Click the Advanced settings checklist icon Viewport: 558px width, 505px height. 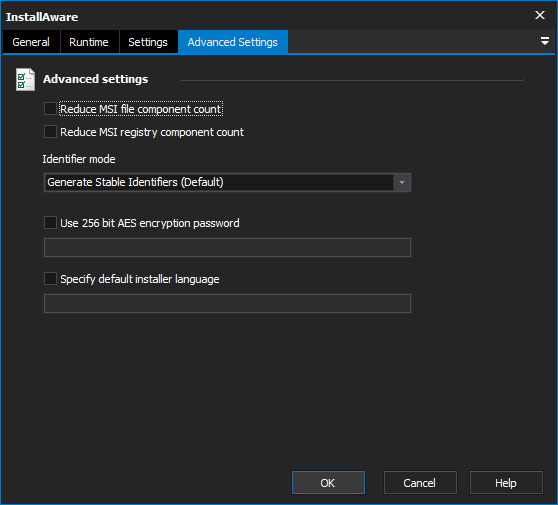click(25, 79)
